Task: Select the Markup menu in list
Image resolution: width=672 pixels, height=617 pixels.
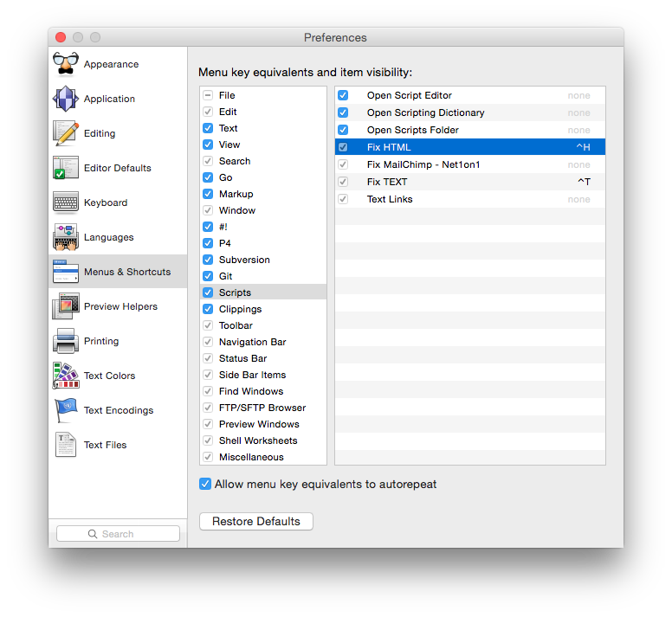Action: click(236, 194)
